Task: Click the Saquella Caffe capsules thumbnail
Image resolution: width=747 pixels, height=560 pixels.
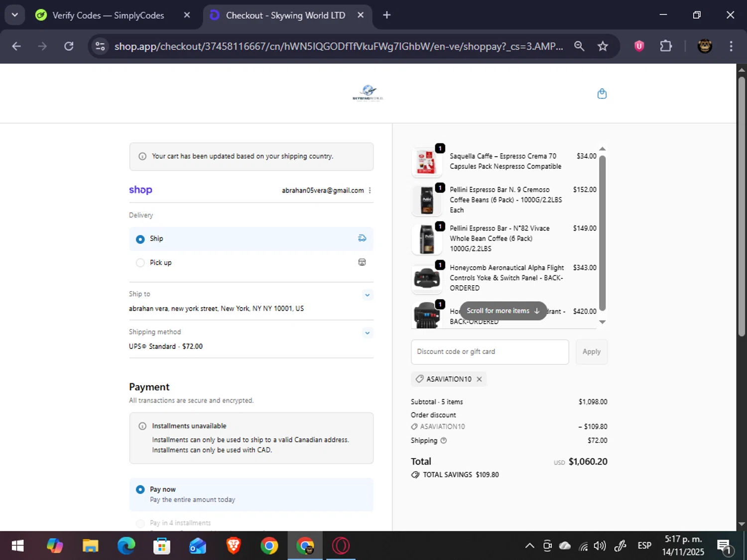Action: pos(426,162)
